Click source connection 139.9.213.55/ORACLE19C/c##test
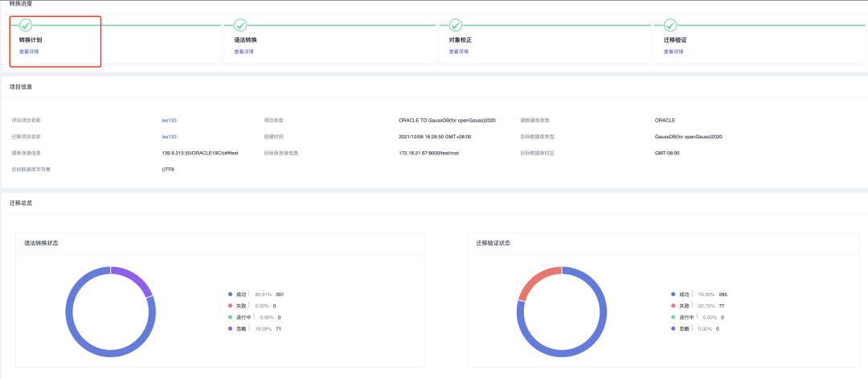This screenshot has width=868, height=379. pos(200,153)
